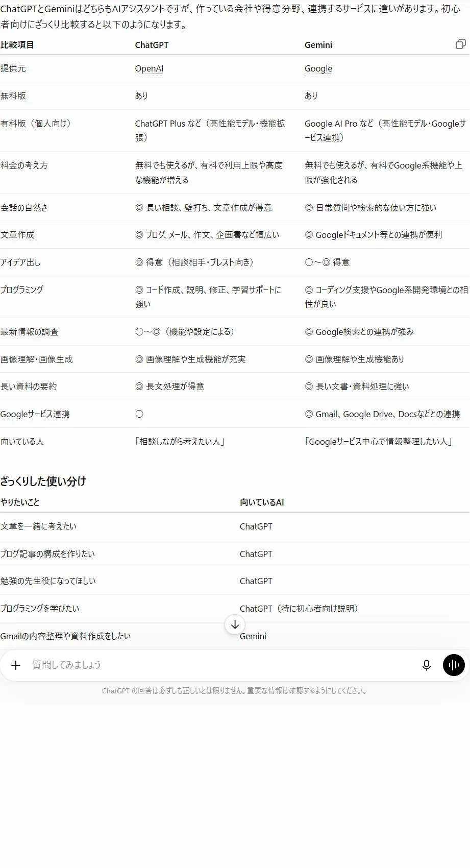Click the 比較項目 column header

(x=17, y=45)
